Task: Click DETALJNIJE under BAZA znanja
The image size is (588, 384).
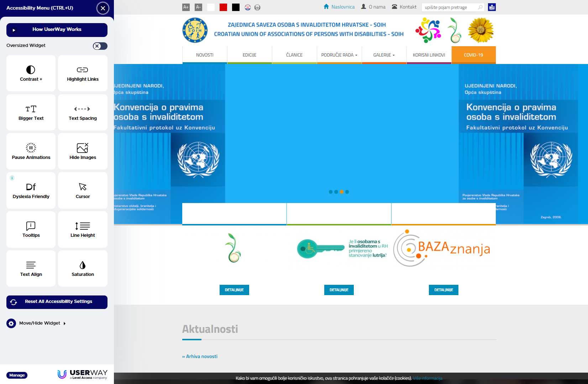Action: pyautogui.click(x=443, y=290)
